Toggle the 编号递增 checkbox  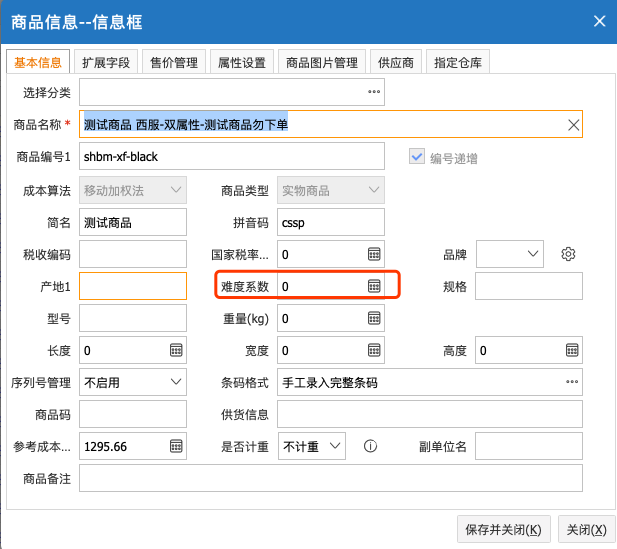click(x=417, y=157)
